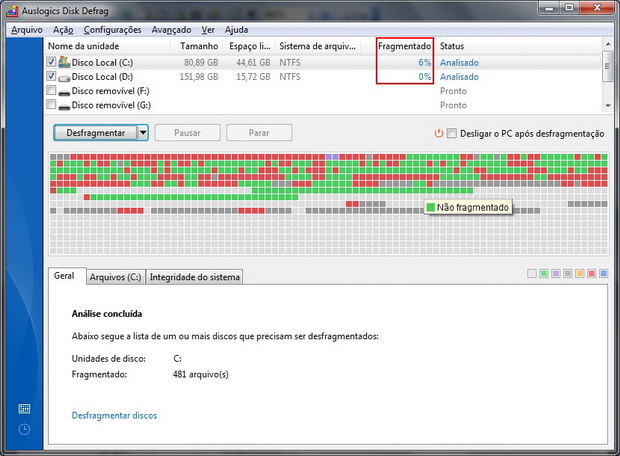Switch to Integridade do sistema tab
The image size is (620, 456).
[195, 277]
